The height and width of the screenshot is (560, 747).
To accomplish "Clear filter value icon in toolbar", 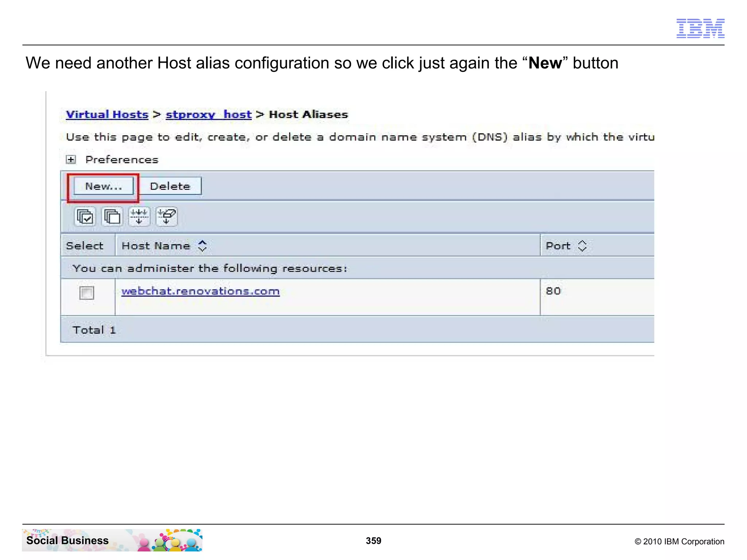I will point(166,217).
